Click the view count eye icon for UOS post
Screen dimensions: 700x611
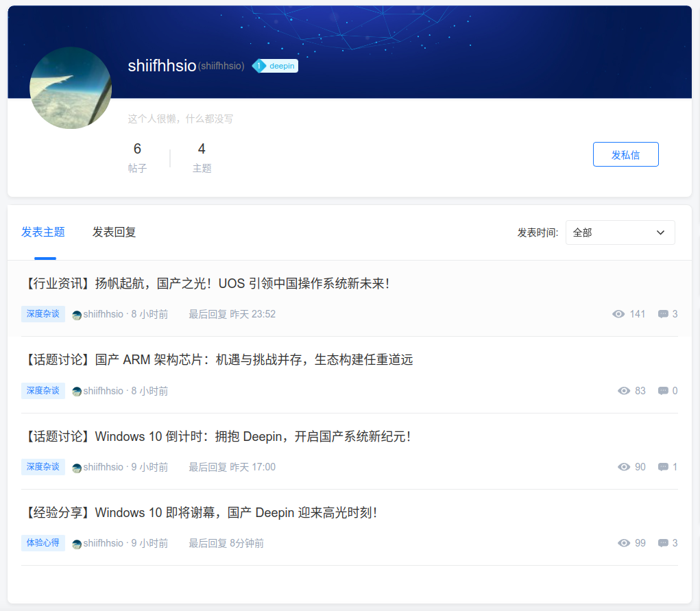coord(618,314)
